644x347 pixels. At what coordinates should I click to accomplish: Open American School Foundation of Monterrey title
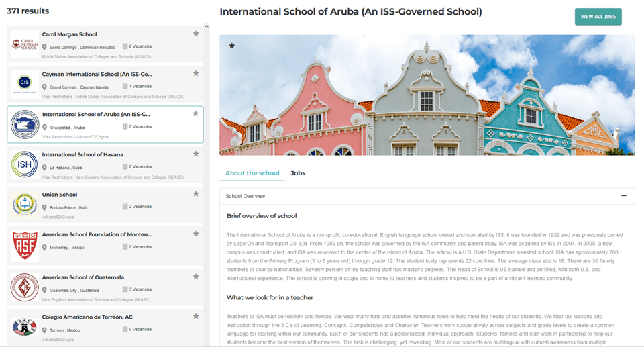[97, 234]
